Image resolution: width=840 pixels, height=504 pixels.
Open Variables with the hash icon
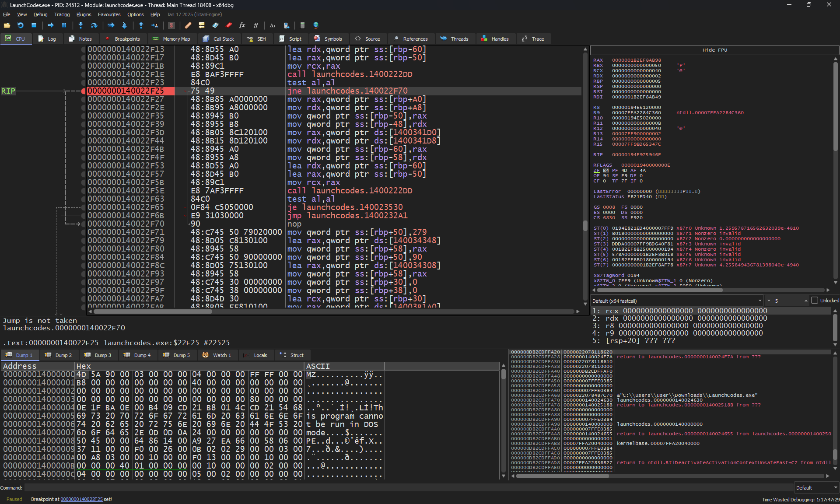point(256,25)
